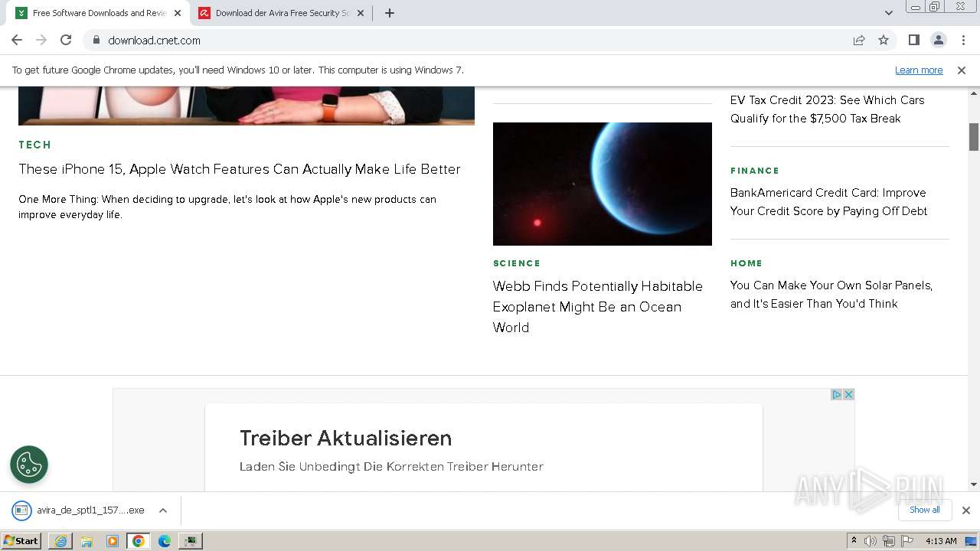980x551 pixels.
Task: Click the Treiber Aktualisieren ad headline
Action: 346,439
